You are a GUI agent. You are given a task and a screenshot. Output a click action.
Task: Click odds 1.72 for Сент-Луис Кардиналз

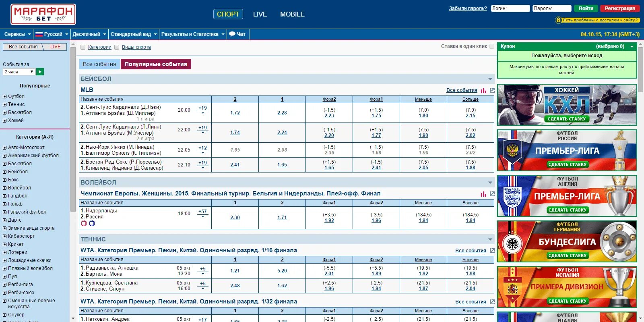point(235,113)
